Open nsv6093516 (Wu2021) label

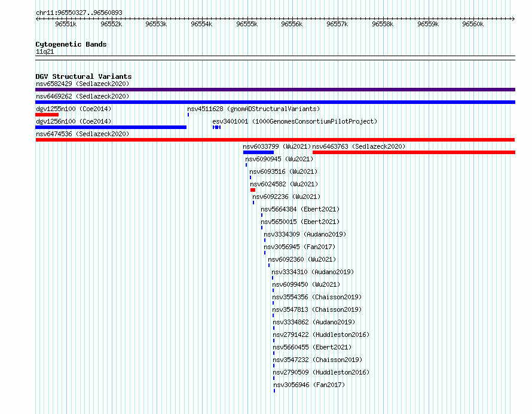[283, 171]
